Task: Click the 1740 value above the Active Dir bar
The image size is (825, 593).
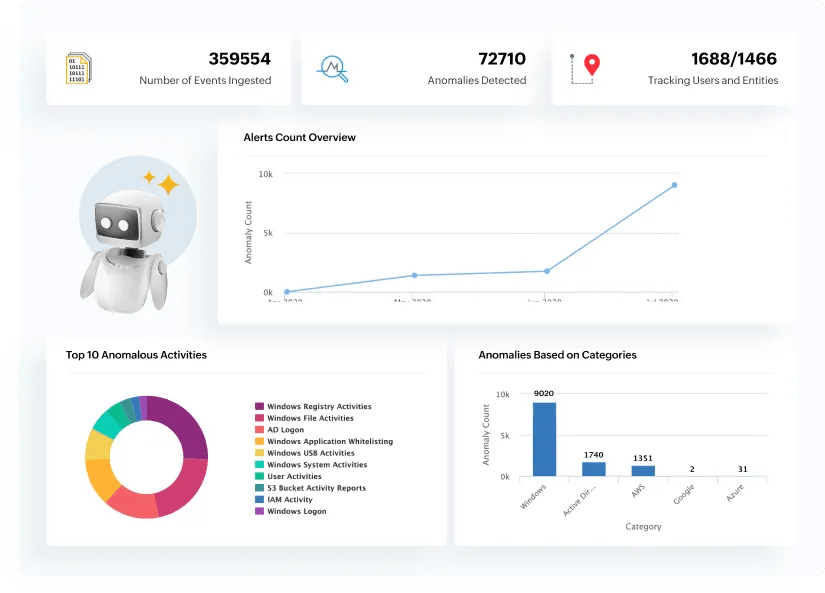Action: coord(593,455)
